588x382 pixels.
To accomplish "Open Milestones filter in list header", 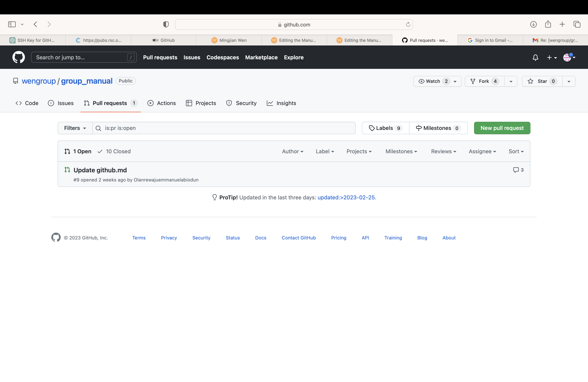I will pos(401,151).
